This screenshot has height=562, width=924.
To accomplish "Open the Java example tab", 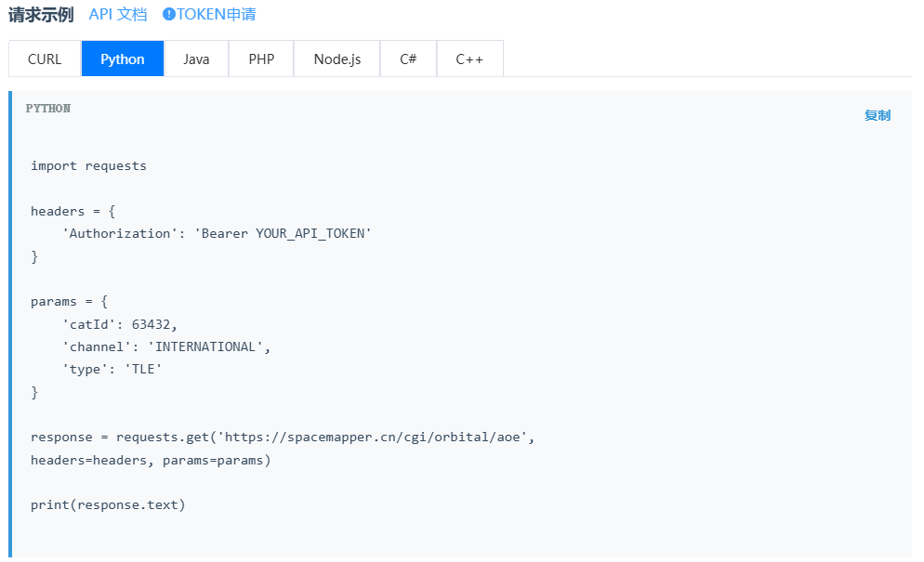I will (x=196, y=59).
